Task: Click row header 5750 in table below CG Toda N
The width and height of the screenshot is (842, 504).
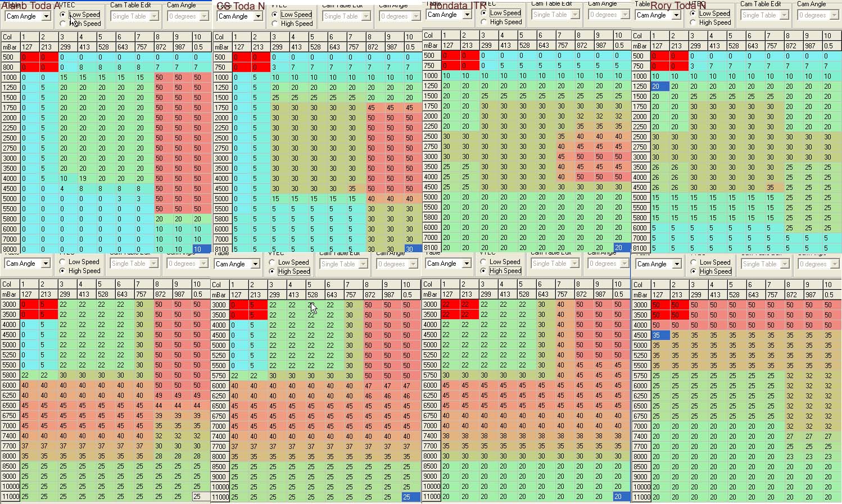Action: tap(220, 376)
